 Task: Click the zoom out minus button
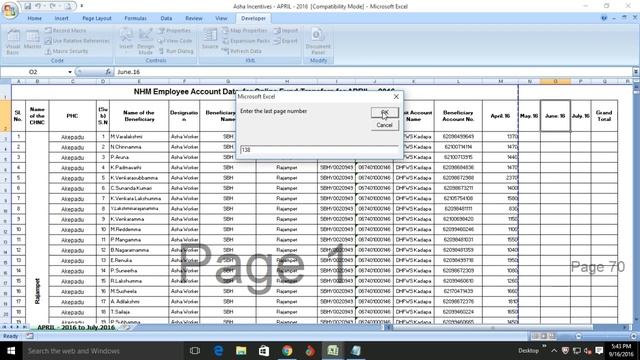click(x=578, y=336)
